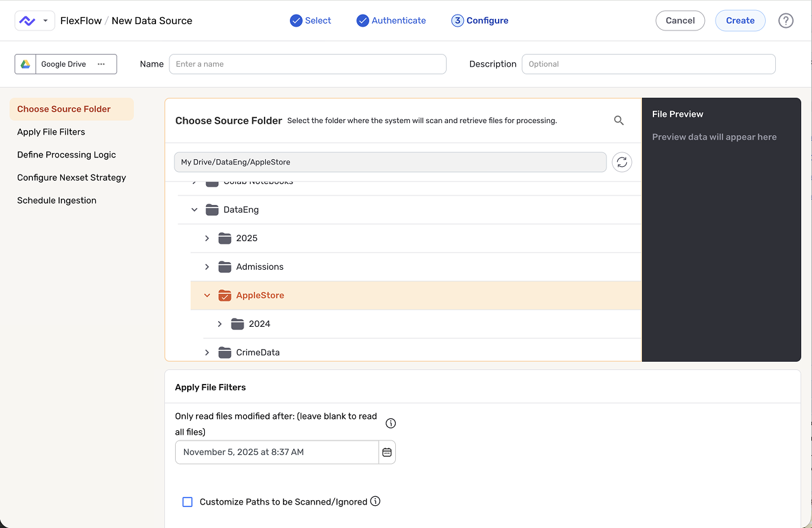The width and height of the screenshot is (812, 528).
Task: Enable Customize Paths to be Scanned/Ignored checkbox
Action: pyautogui.click(x=188, y=502)
